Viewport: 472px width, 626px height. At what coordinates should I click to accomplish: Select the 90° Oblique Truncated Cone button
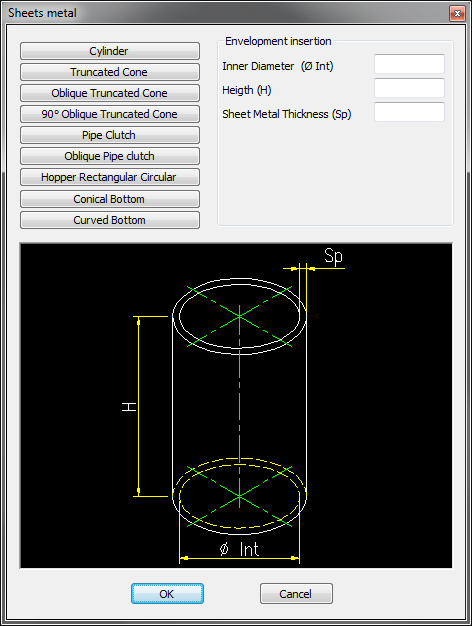110,114
